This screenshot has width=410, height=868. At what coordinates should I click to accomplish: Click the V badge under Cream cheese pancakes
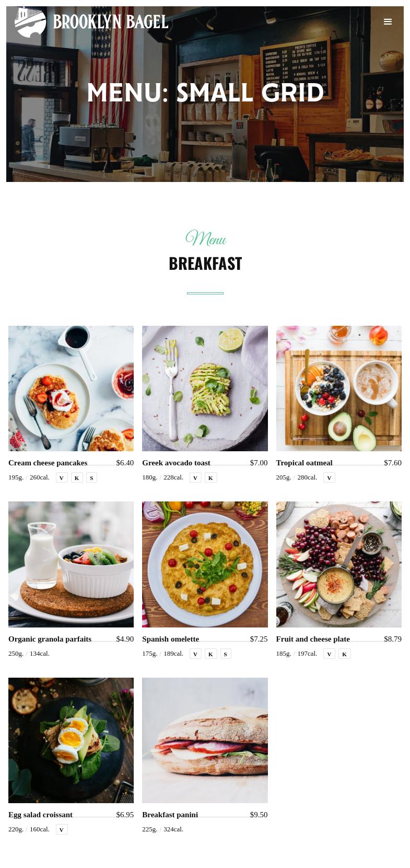pos(62,477)
